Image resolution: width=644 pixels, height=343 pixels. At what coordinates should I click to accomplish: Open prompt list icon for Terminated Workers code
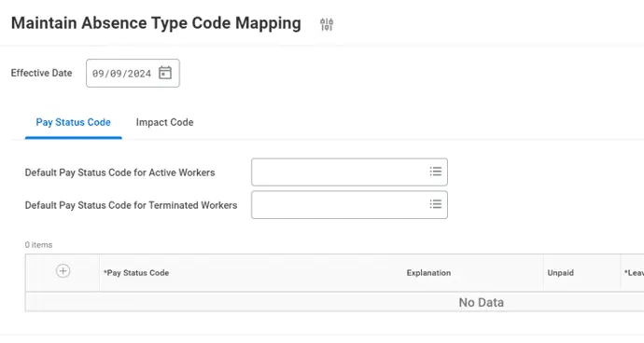(x=436, y=204)
